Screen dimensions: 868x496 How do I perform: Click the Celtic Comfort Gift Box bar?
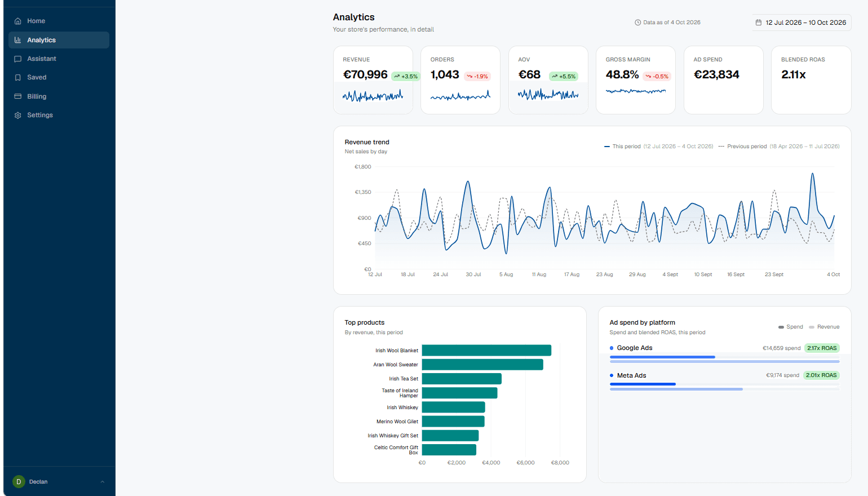449,450
